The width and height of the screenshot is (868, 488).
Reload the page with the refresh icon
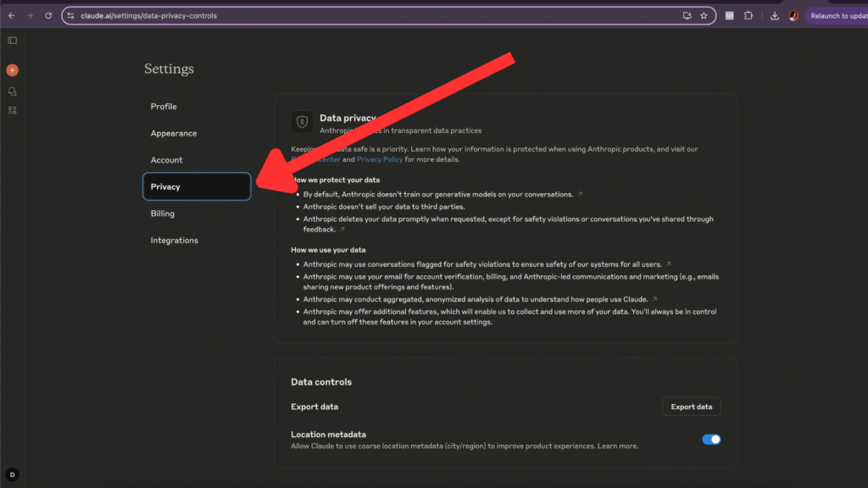pyautogui.click(x=48, y=15)
